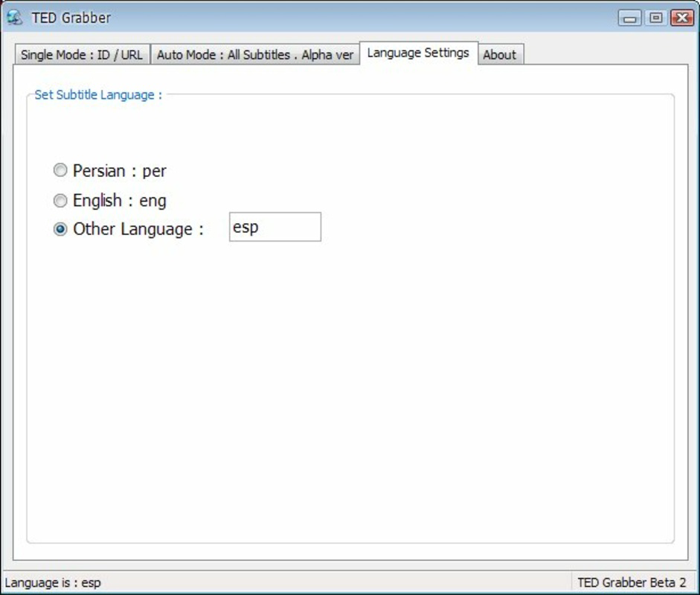Switch to Single Mode : ID / URL tab
The image size is (700, 595).
82,54
